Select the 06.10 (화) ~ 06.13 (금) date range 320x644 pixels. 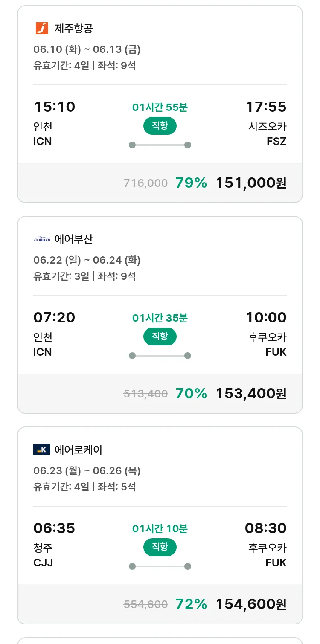pyautogui.click(x=87, y=49)
